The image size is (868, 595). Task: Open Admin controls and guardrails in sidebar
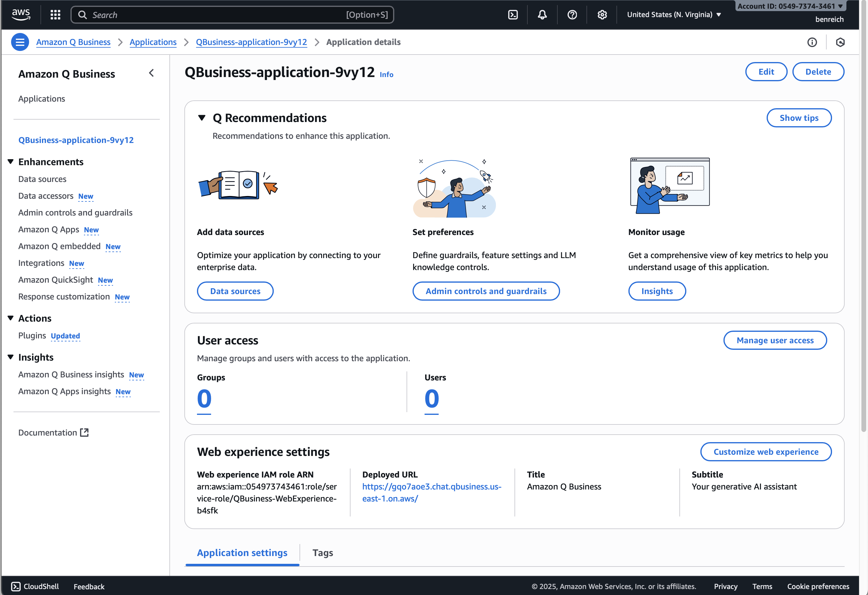75,213
